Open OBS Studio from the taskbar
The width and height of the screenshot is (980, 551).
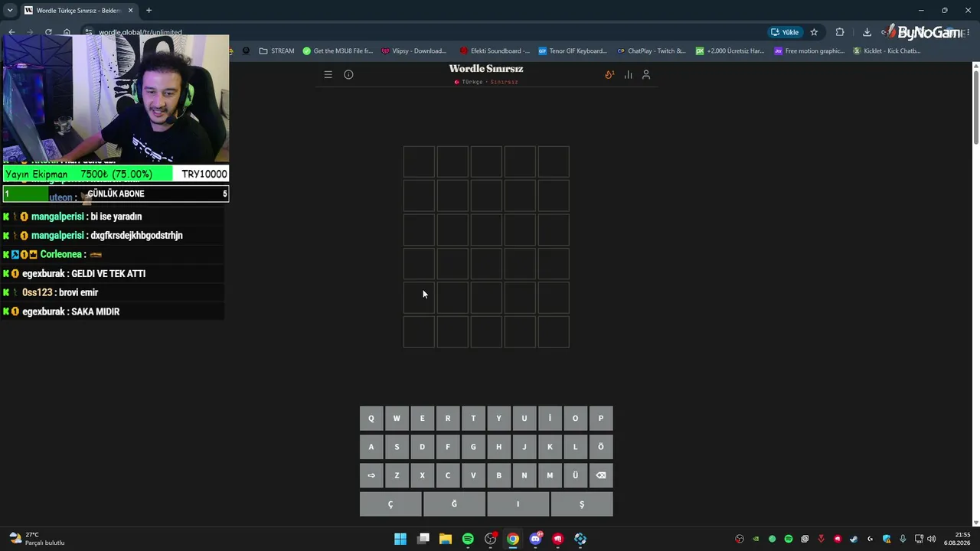pos(491,539)
